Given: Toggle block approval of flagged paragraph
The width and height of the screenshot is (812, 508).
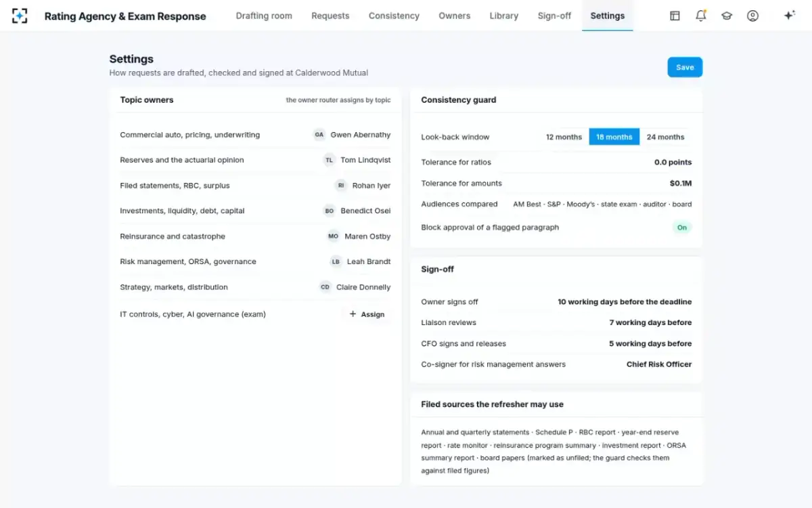Looking at the screenshot, I should [x=682, y=228].
